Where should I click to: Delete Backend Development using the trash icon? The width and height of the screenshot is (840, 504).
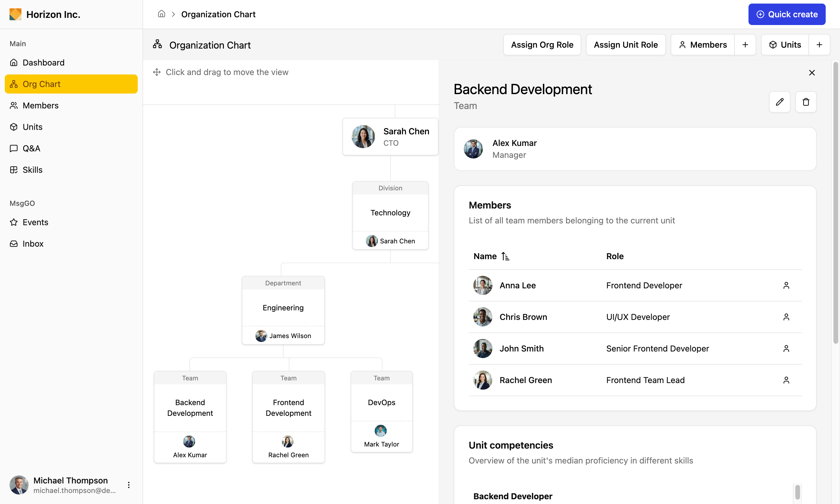tap(806, 102)
